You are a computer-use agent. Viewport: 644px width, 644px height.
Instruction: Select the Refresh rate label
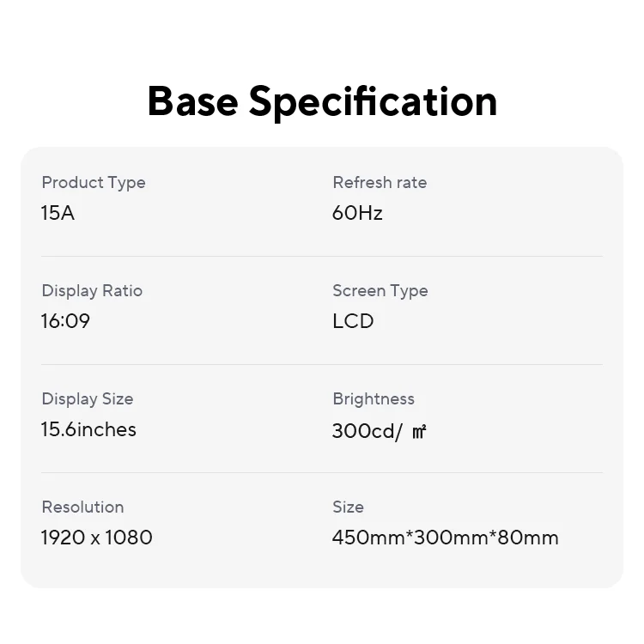tap(380, 182)
